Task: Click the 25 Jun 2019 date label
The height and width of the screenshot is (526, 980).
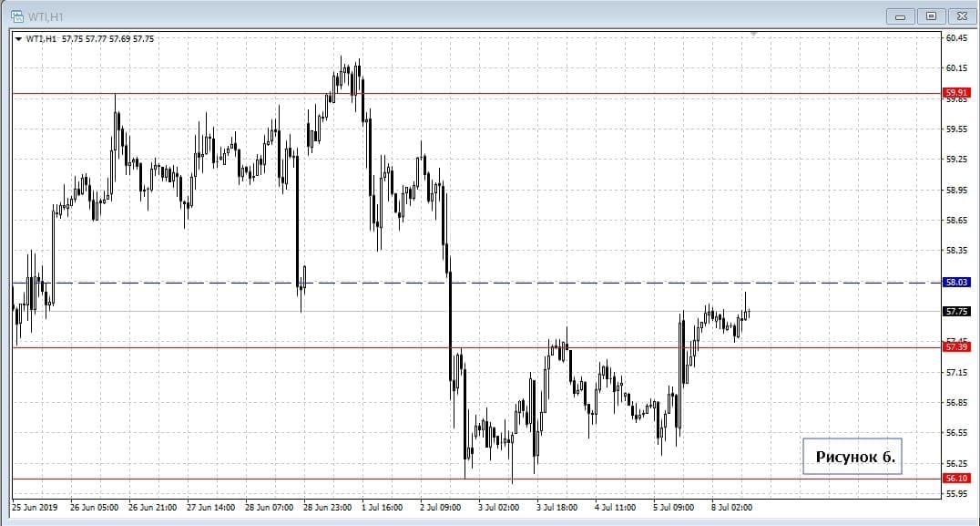Action: pos(35,507)
